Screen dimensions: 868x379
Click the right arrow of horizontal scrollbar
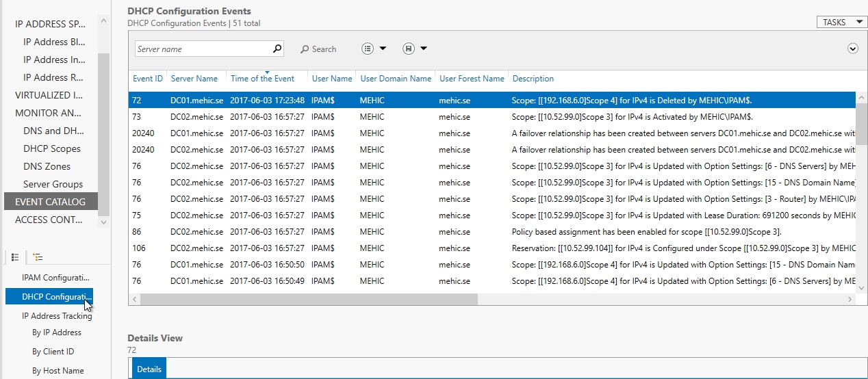(850, 299)
